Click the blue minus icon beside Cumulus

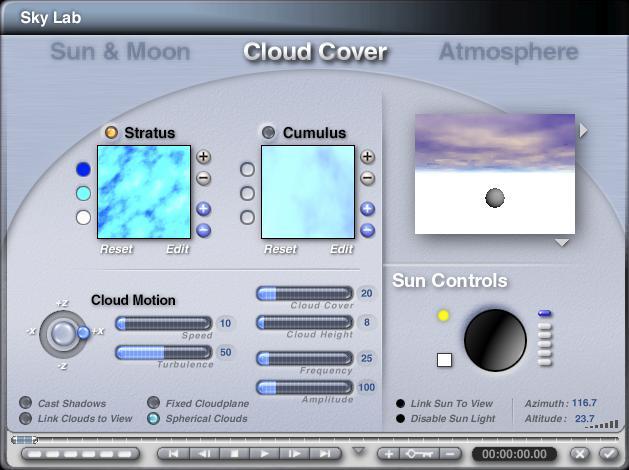pos(367,231)
